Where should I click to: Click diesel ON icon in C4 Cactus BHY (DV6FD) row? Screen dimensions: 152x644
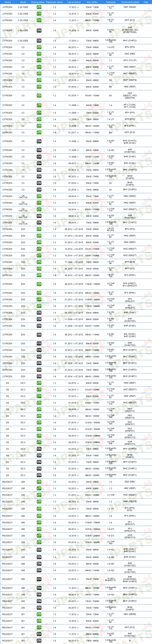point(39,222)
